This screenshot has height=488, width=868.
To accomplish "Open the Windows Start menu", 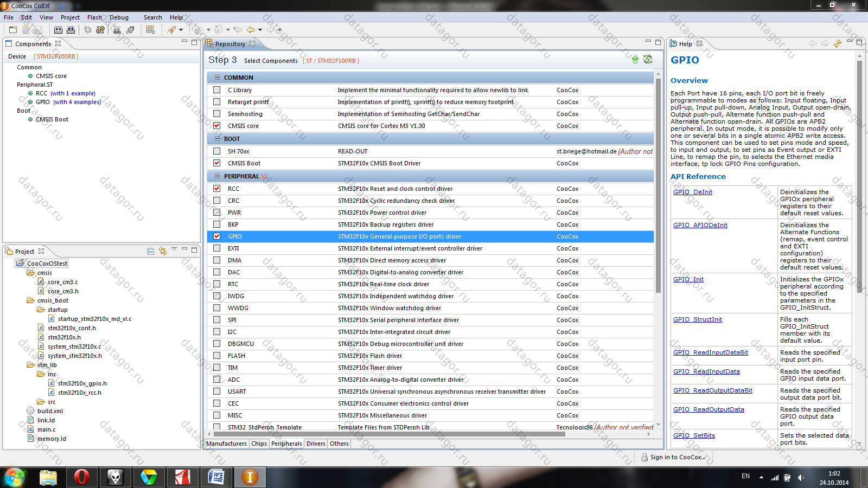I will coord(14,477).
